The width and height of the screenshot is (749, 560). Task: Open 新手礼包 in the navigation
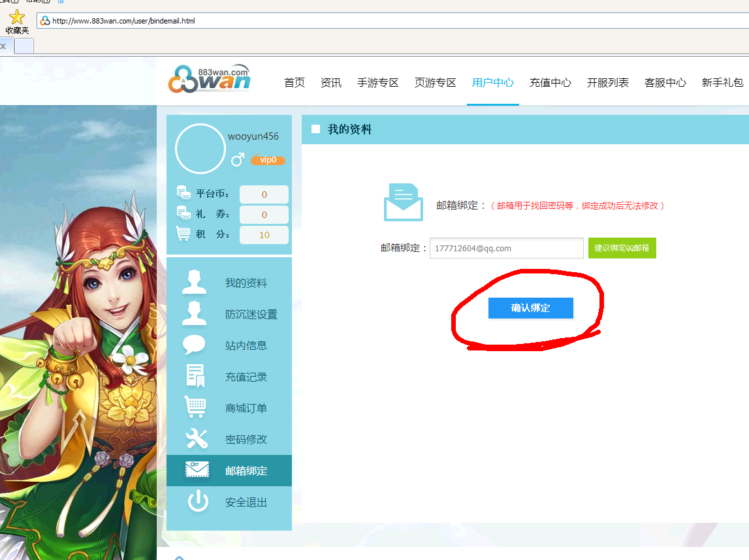(x=722, y=83)
